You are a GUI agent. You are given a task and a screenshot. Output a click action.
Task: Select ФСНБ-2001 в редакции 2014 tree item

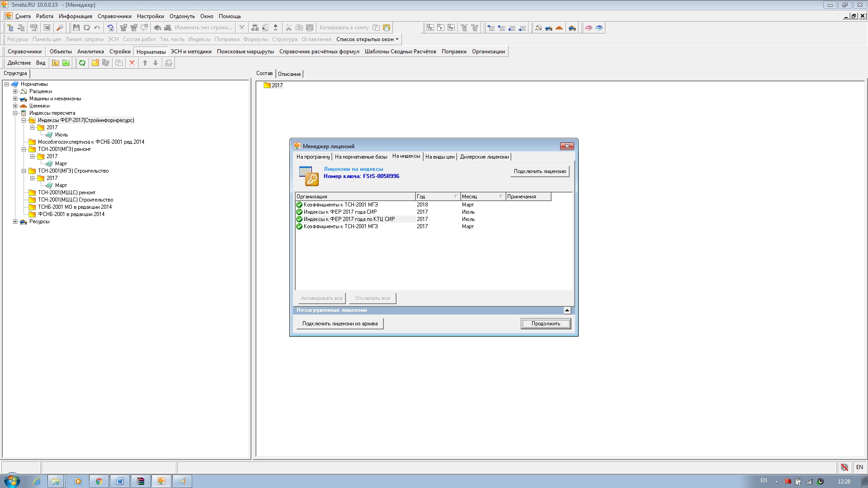coord(71,214)
